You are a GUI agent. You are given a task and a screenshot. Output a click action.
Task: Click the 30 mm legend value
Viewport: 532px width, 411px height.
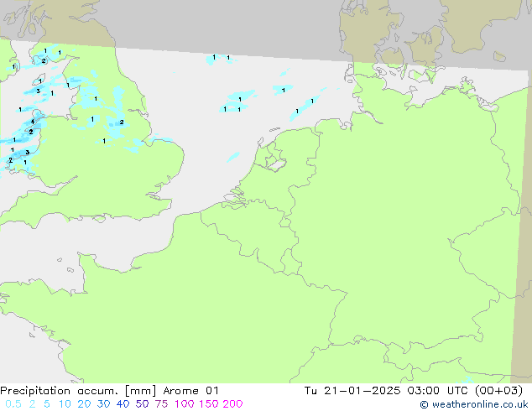pos(103,404)
